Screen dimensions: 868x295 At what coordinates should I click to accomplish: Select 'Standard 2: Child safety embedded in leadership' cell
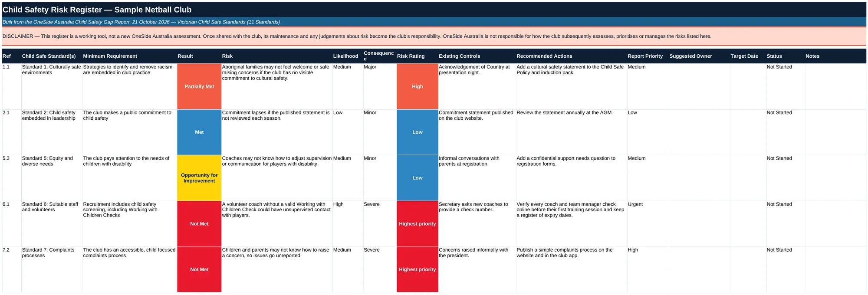click(52, 132)
